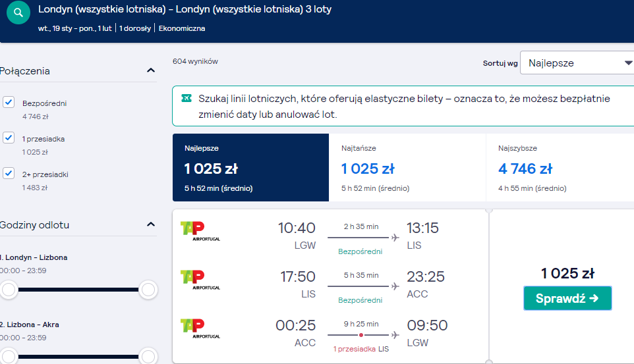Uncheck the 1 przesiadka checkbox
Image resolution: width=634 pixels, height=364 pixels.
pyautogui.click(x=9, y=138)
